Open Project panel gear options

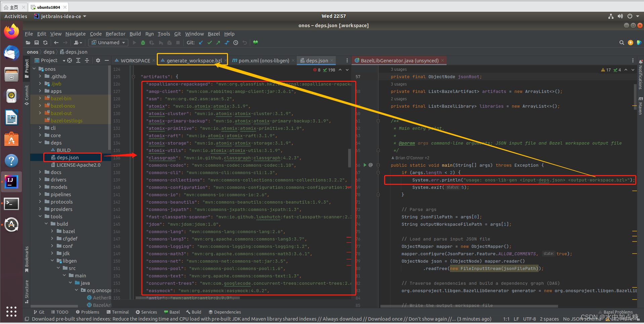tap(98, 60)
